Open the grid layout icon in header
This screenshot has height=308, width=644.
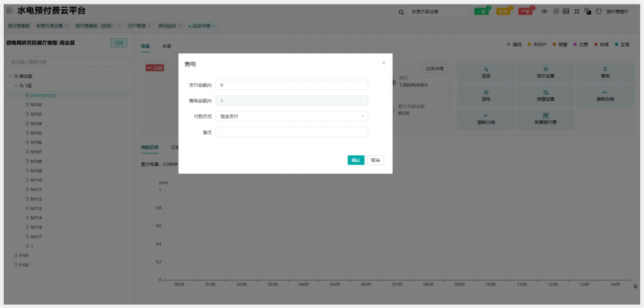(556, 11)
